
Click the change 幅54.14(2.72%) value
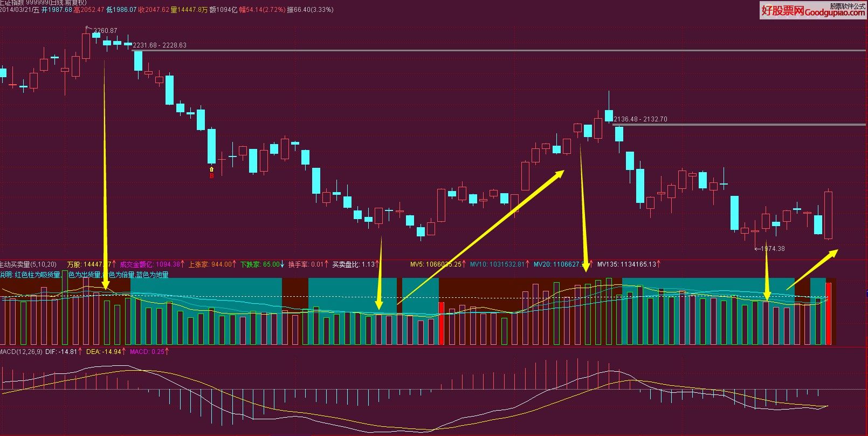(262, 10)
